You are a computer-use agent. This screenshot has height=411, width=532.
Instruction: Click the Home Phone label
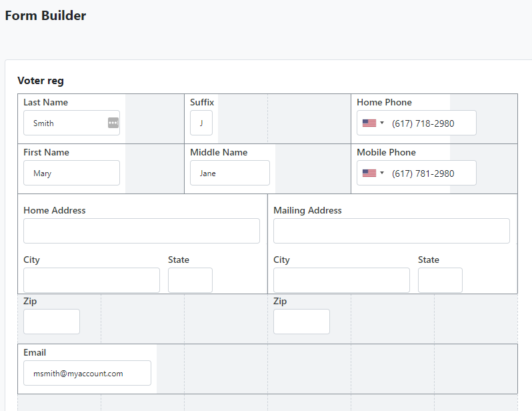384,102
